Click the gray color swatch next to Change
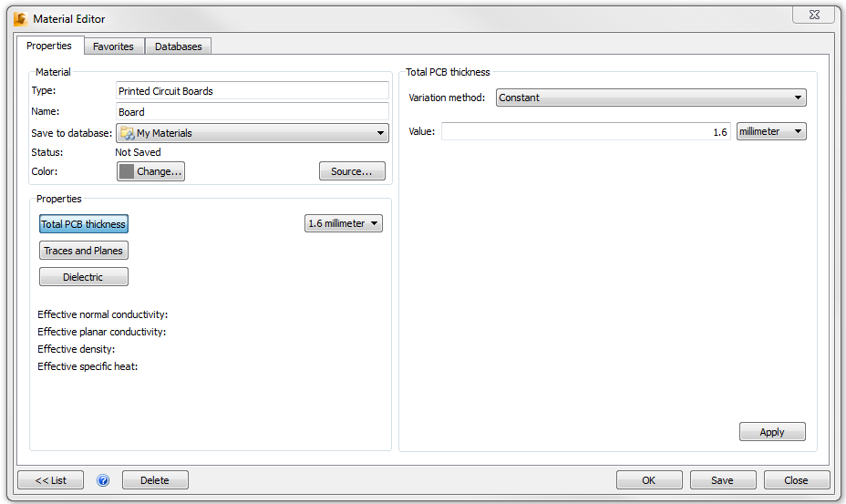This screenshot has height=504, width=846. click(127, 171)
